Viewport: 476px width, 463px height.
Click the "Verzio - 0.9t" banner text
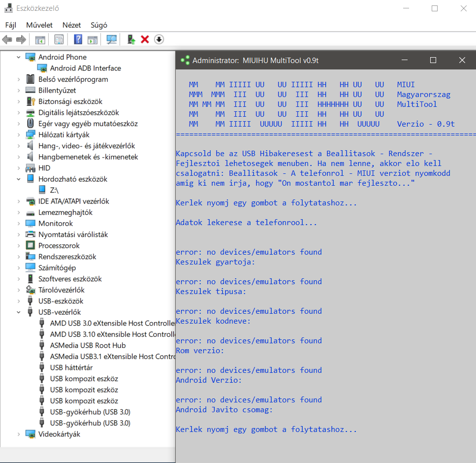(426, 124)
